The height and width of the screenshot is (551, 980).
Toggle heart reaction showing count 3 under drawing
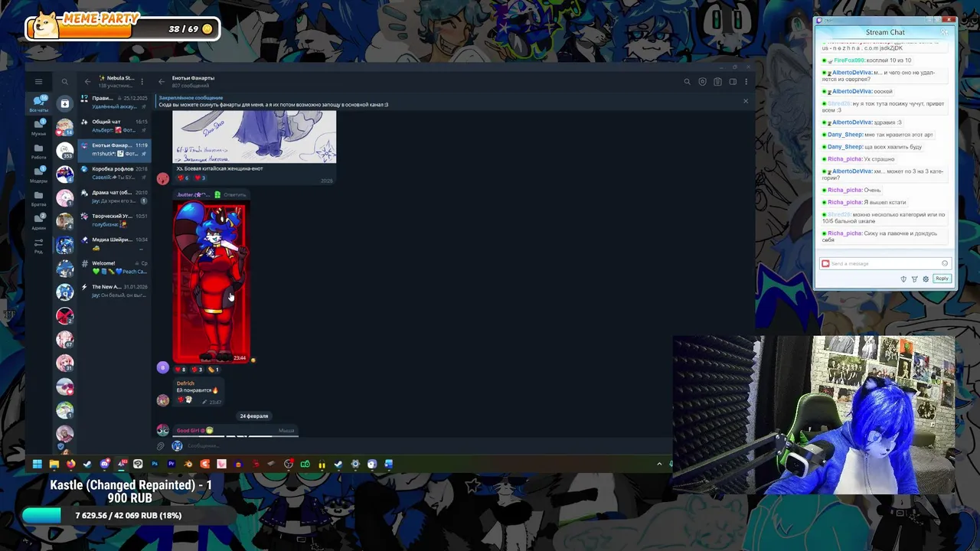tap(201, 178)
